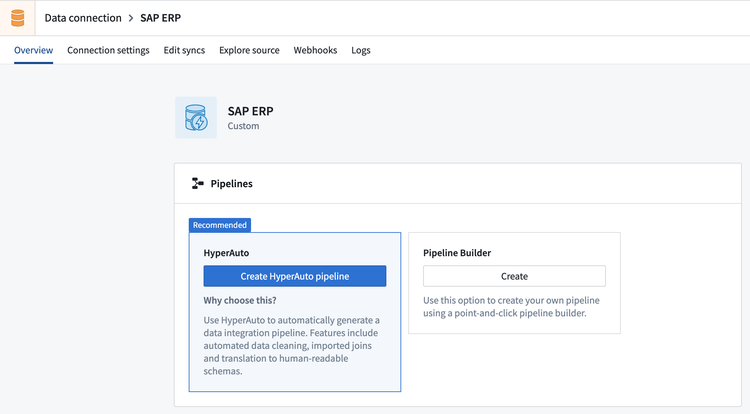Click the breadcrumb chevron after Data connection
Viewport: 750px width, 414px height.
coord(131,18)
